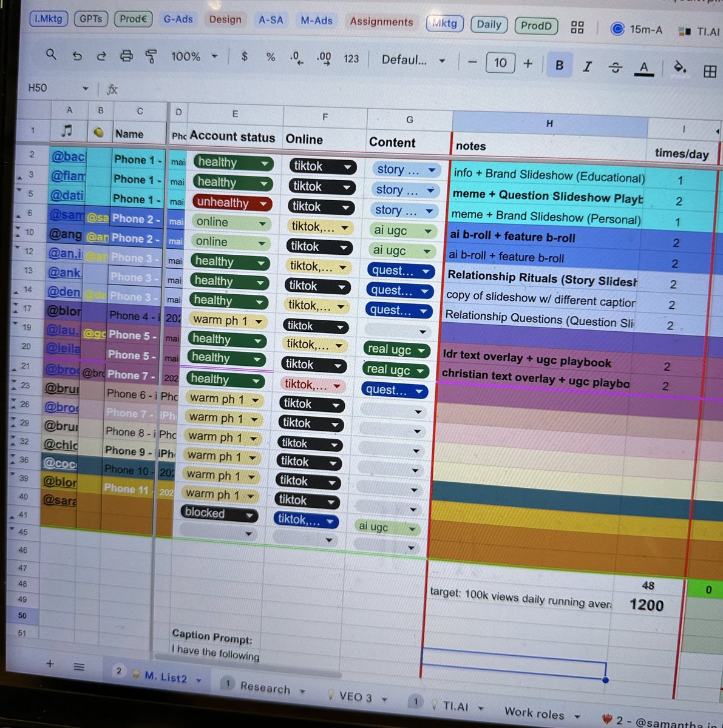Select the Relationship Rituals notes cell

tap(542, 279)
